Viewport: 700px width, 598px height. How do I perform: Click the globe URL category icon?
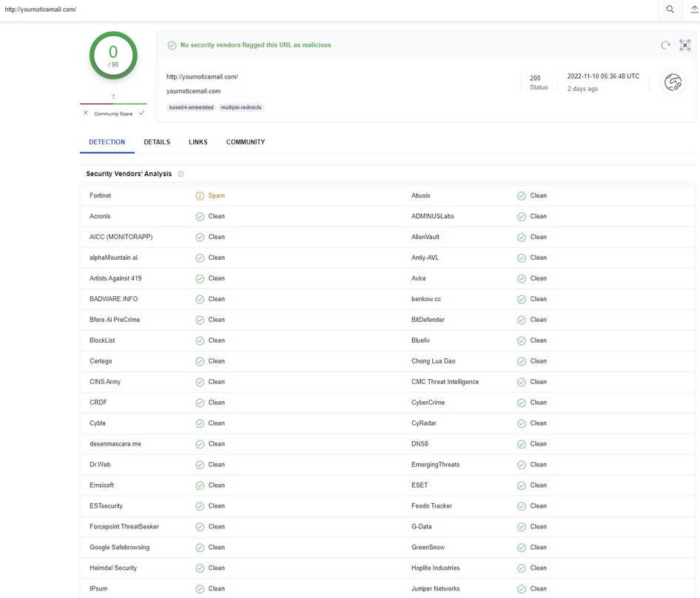673,82
